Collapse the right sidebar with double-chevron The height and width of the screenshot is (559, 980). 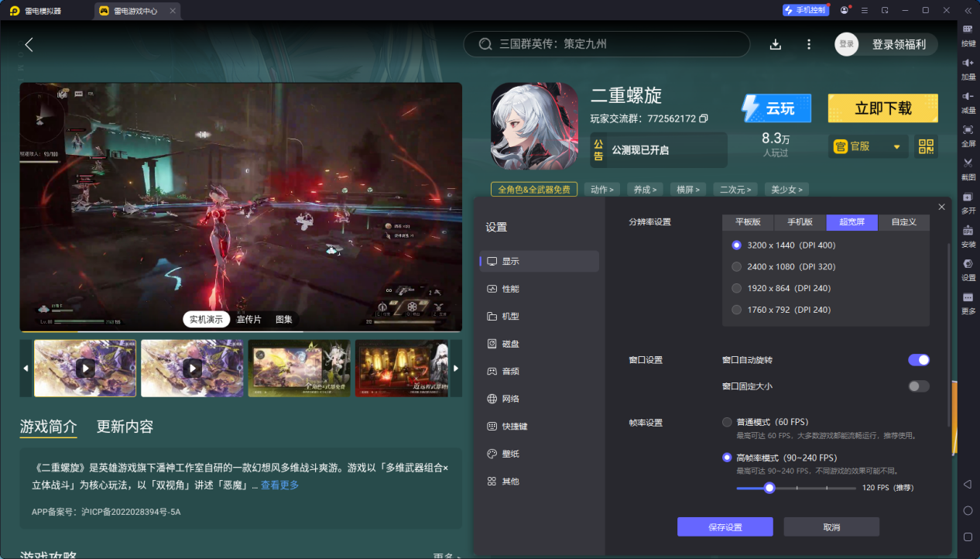coord(968,10)
